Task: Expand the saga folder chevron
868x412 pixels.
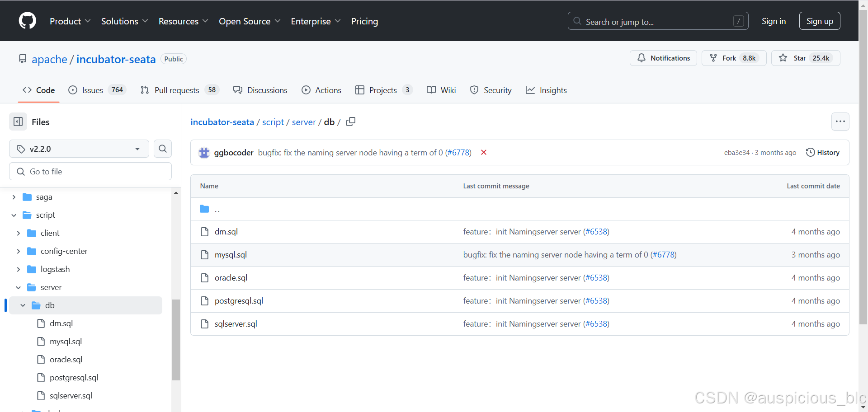Action: tap(14, 197)
